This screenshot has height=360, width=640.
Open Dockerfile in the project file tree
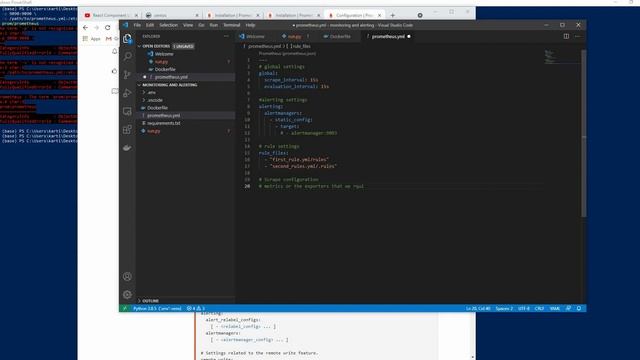click(157, 108)
